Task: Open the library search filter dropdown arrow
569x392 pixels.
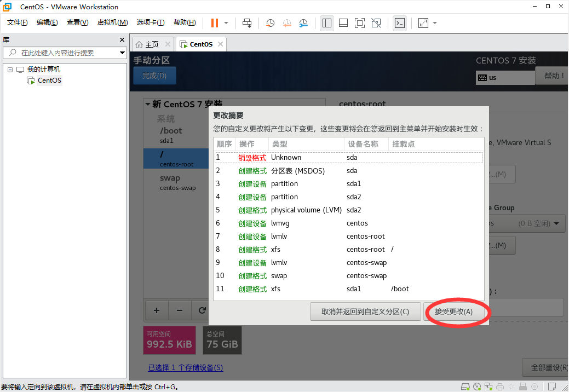Action: 122,53
